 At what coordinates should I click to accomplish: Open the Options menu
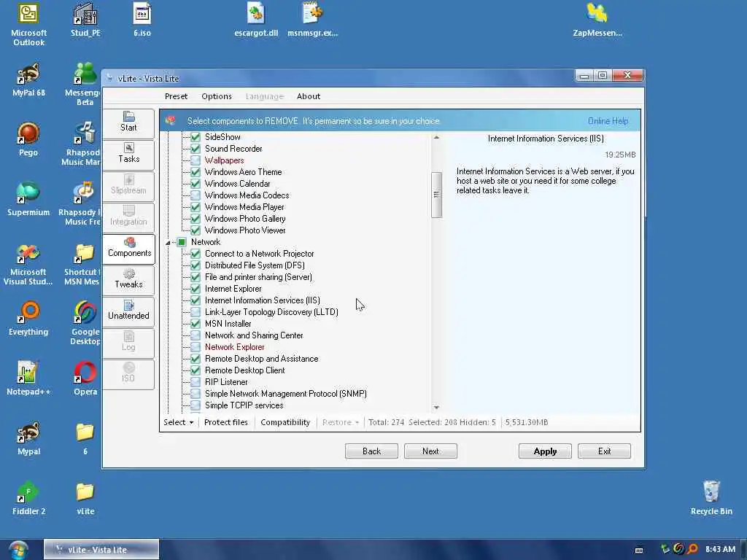pyautogui.click(x=217, y=96)
